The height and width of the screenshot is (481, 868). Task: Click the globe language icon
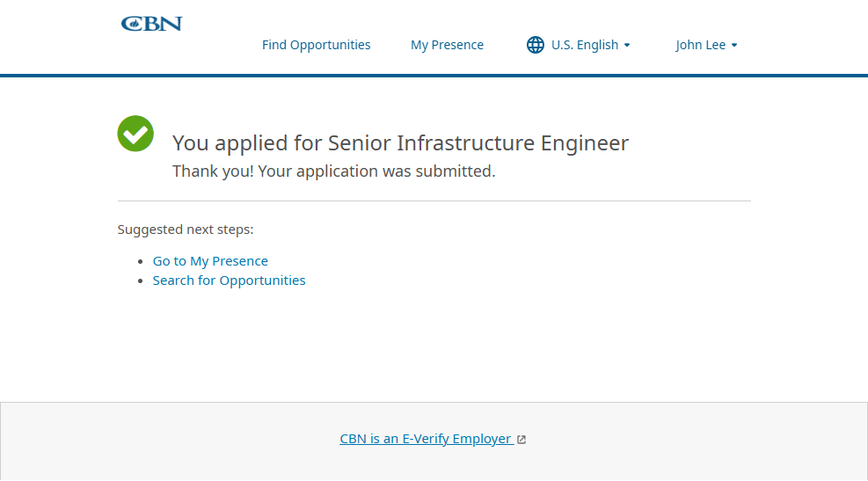pyautogui.click(x=536, y=45)
